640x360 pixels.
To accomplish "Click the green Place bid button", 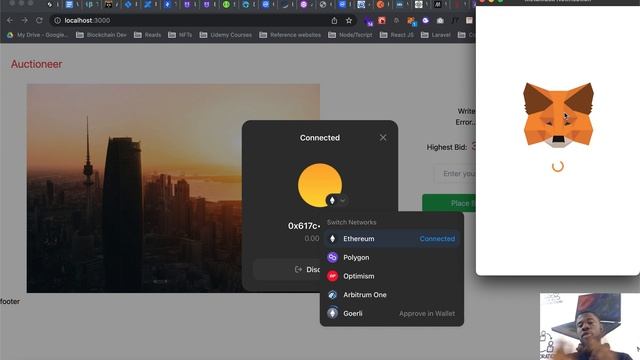I will pos(449,203).
